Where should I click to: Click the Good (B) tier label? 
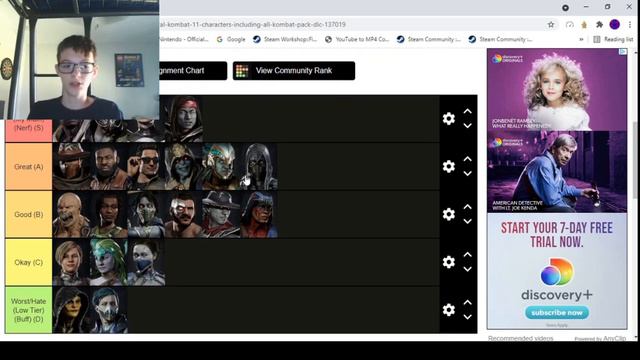coord(29,214)
